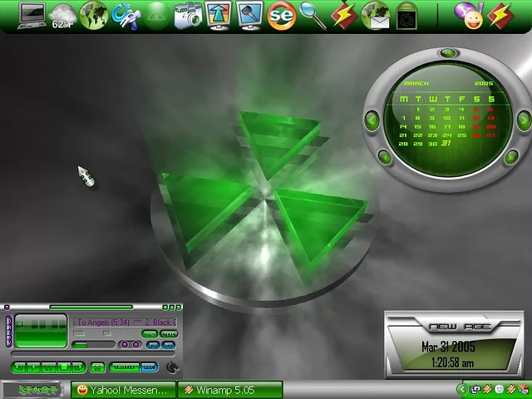Click the Winamp visualizer display
The width and height of the screenshot is (532, 399).
[41, 331]
